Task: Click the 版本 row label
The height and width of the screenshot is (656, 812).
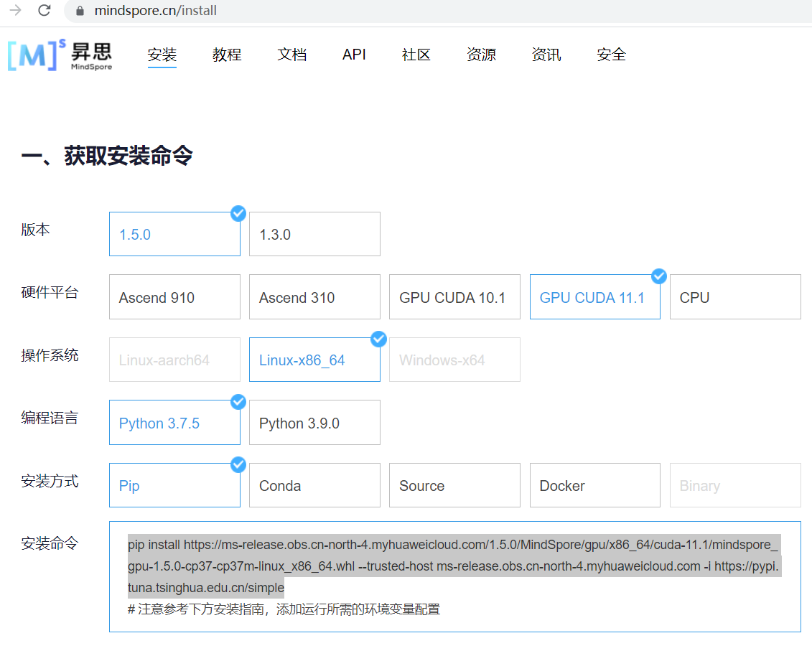Action: (x=35, y=230)
